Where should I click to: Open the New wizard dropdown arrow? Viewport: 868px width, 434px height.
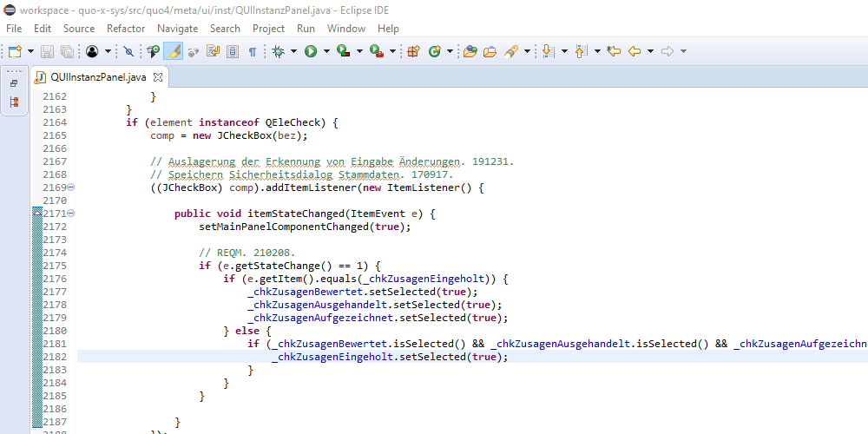(30, 51)
